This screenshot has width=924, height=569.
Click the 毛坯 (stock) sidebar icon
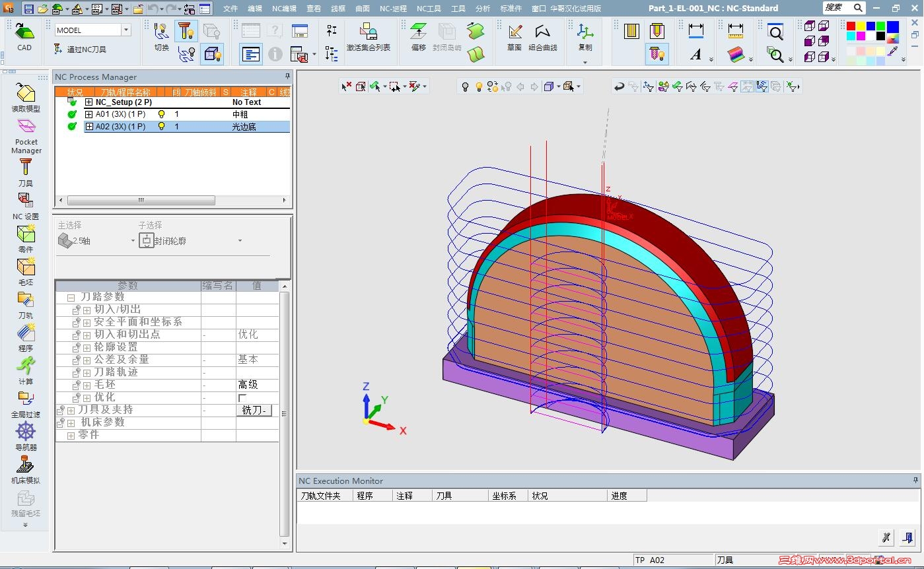[26, 272]
